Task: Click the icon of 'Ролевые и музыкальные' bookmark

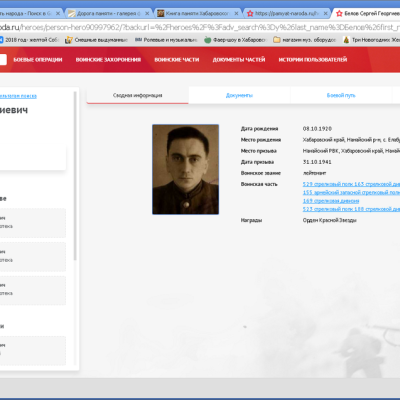Action: point(138,40)
